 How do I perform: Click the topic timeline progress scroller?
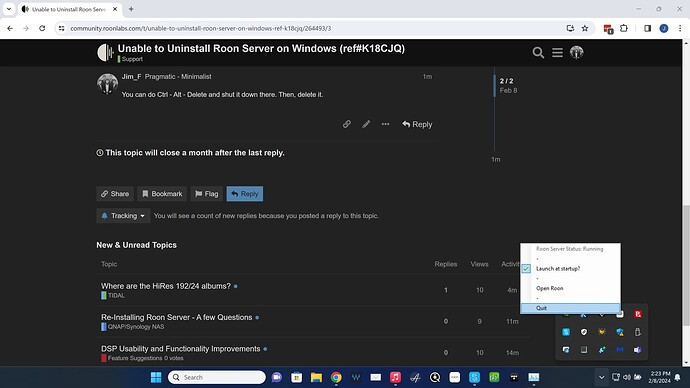point(506,85)
